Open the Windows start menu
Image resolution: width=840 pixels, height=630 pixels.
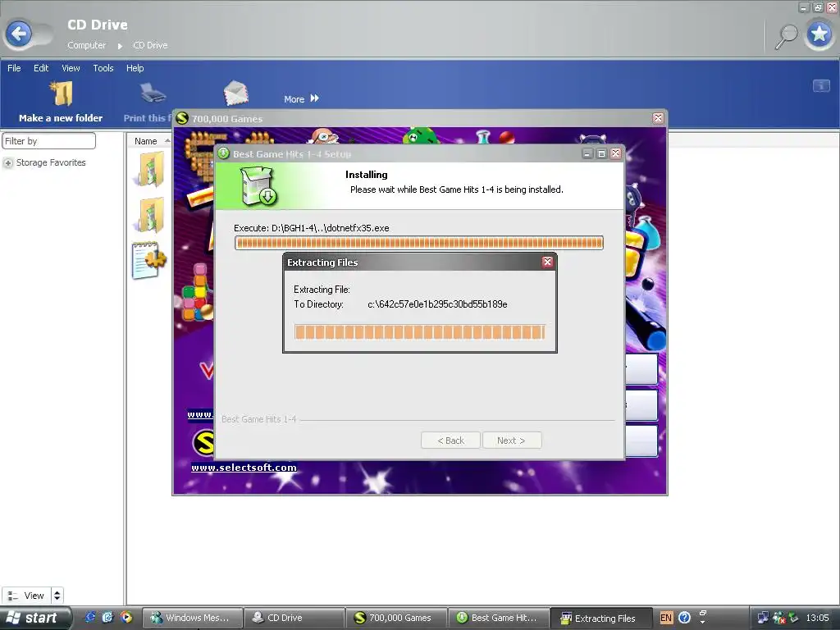click(35, 618)
